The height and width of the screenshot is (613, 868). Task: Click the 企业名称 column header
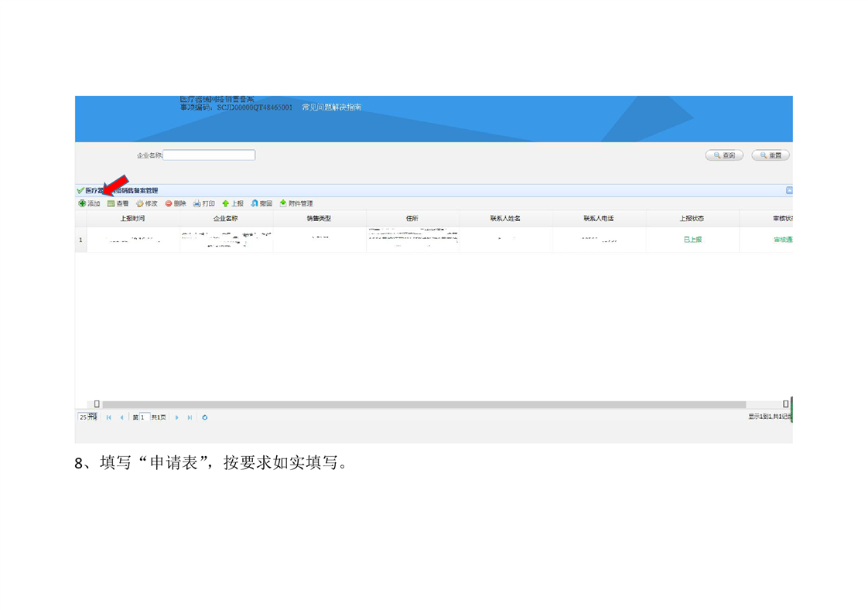tap(226, 219)
